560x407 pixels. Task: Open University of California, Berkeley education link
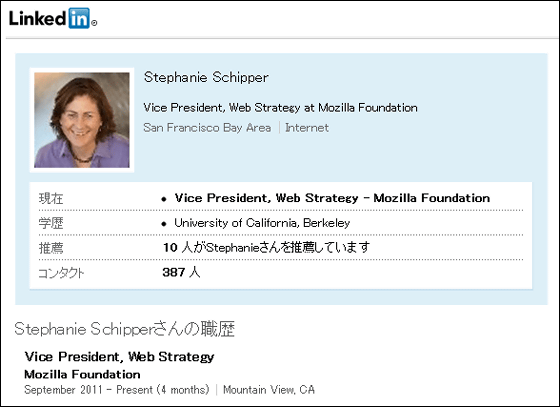coord(262,223)
